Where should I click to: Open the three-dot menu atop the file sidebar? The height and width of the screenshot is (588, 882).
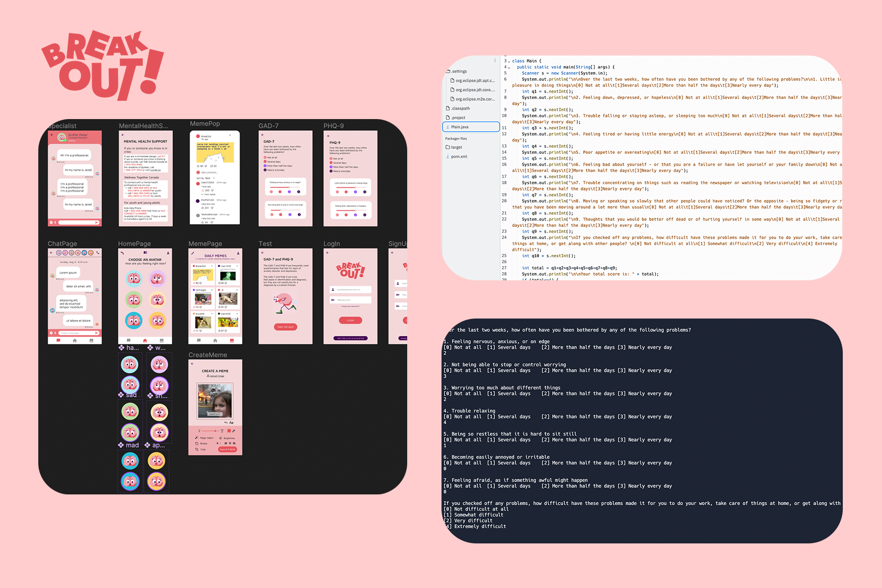pyautogui.click(x=494, y=60)
